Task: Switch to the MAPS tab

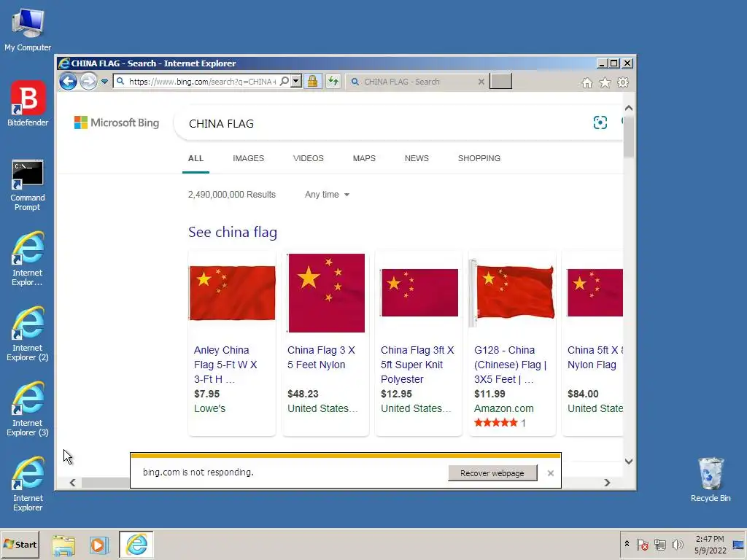Action: pos(364,158)
